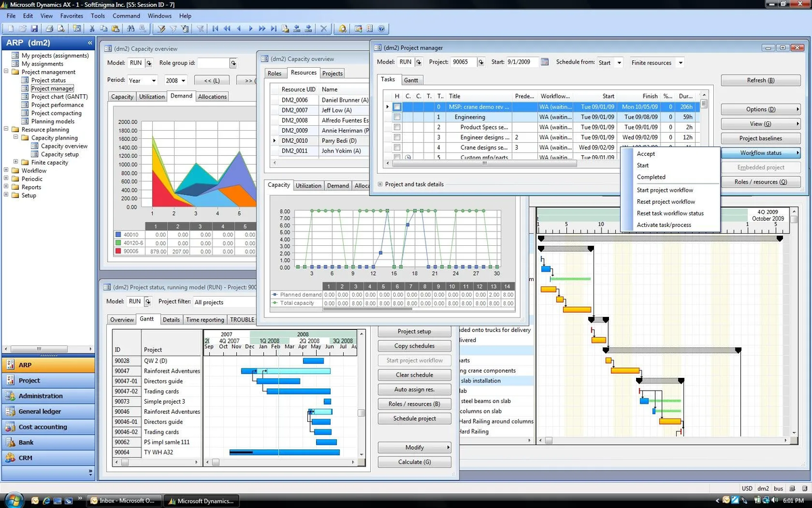This screenshot has width=812, height=508.
Task: Click the CRM module icon
Action: (10, 458)
